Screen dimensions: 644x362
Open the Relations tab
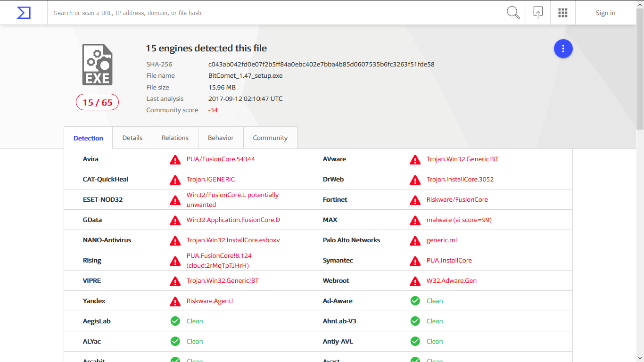[x=175, y=138]
